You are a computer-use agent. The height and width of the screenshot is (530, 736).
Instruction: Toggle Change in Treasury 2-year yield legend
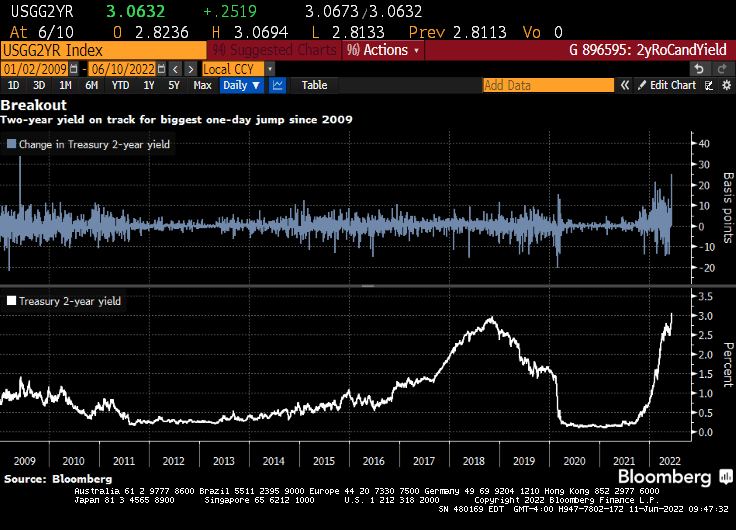(x=11, y=145)
